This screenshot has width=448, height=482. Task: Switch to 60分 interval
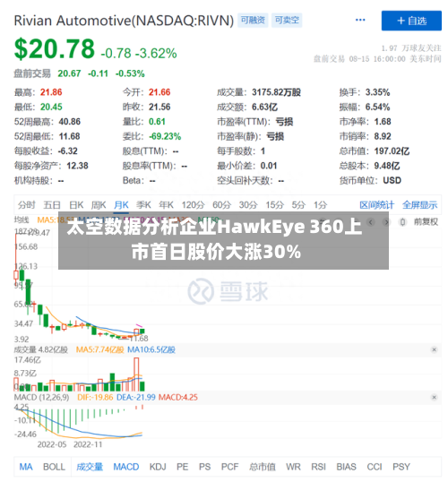[221, 205]
